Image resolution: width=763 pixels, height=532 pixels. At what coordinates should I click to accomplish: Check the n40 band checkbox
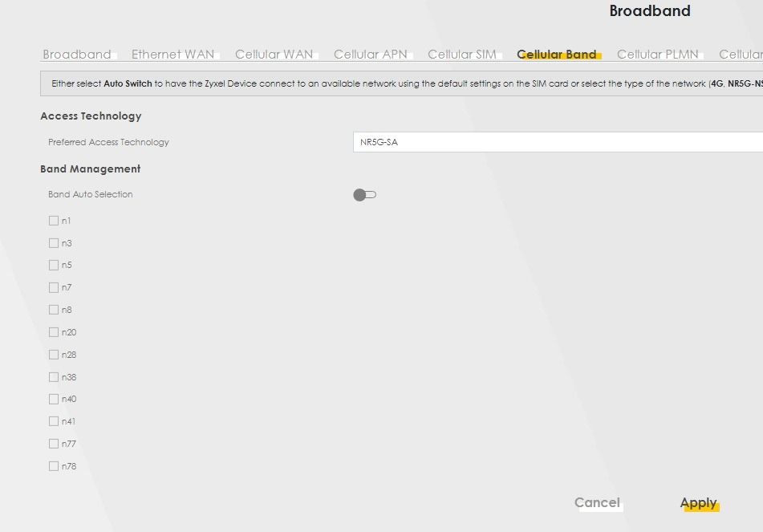[54, 399]
